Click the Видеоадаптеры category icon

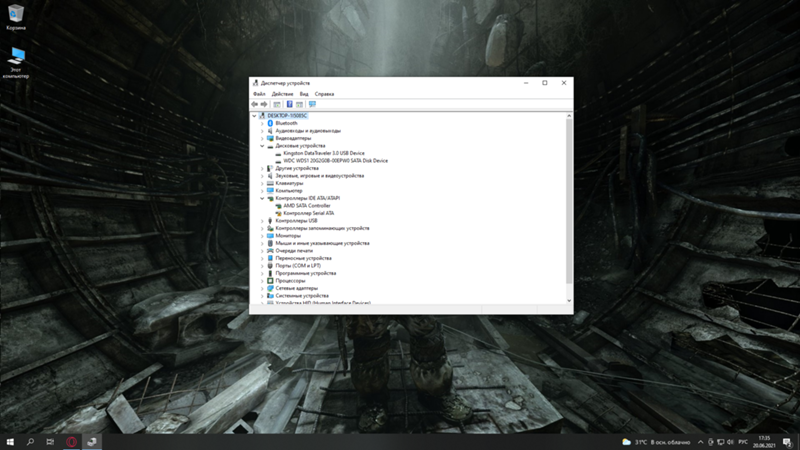[270, 138]
